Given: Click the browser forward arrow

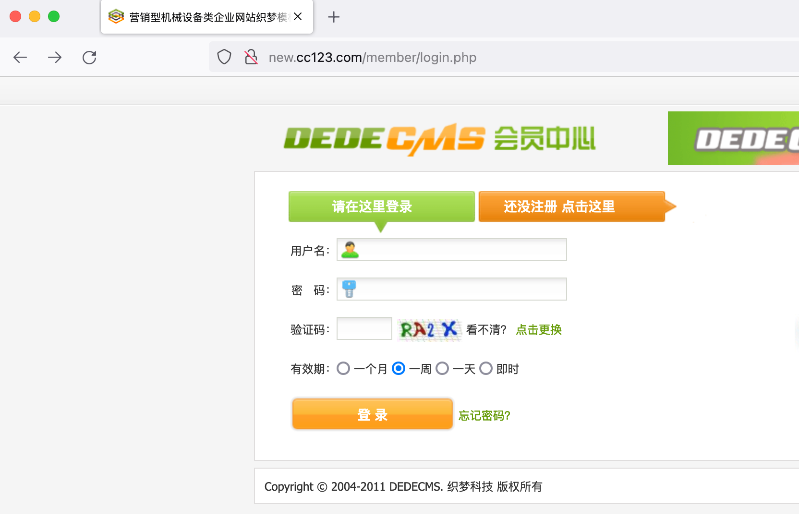Looking at the screenshot, I should [x=55, y=58].
